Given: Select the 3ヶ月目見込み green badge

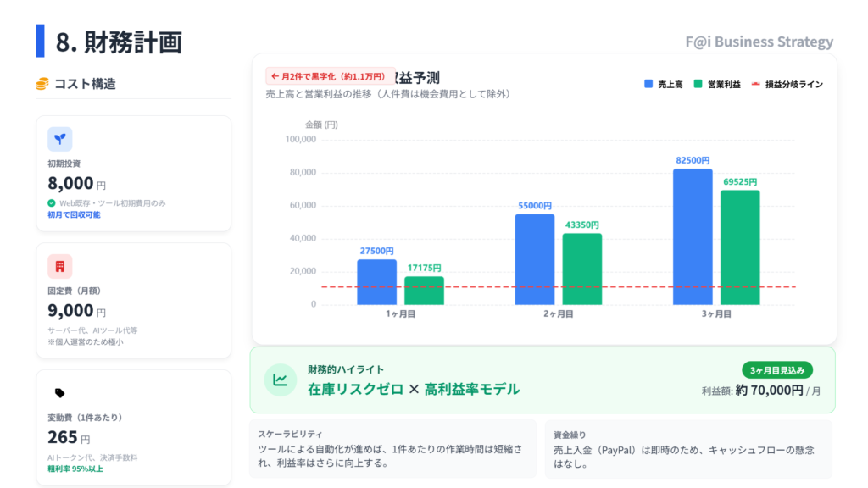Looking at the screenshot, I should click(x=777, y=370).
